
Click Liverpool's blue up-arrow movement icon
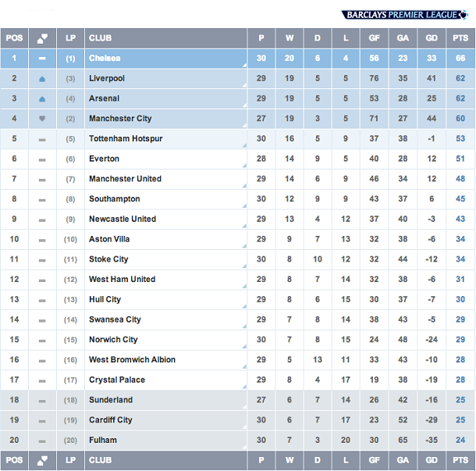pos(42,79)
